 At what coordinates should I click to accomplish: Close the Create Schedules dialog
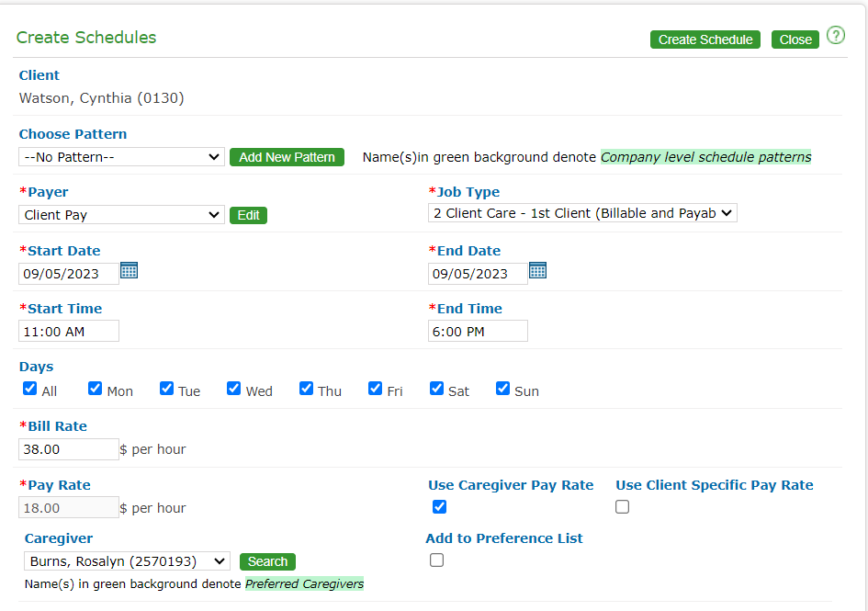[795, 40]
